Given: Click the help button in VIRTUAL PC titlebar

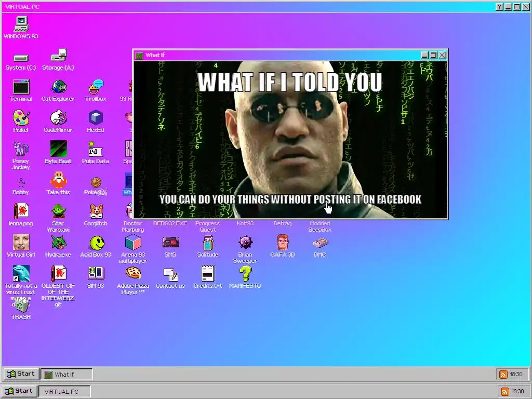Looking at the screenshot, I should 499,7.
